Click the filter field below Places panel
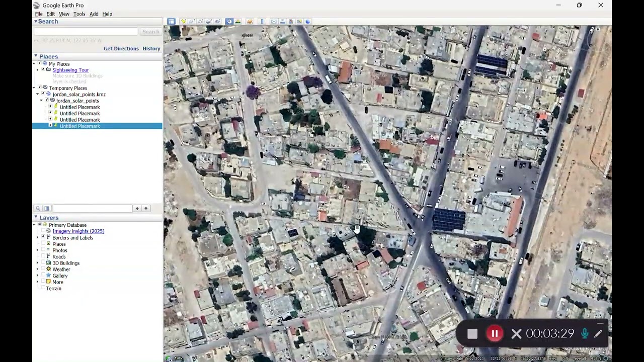 (x=92, y=208)
